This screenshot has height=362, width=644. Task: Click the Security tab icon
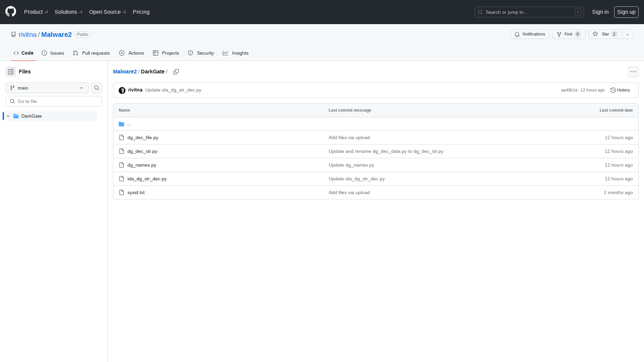[191, 53]
